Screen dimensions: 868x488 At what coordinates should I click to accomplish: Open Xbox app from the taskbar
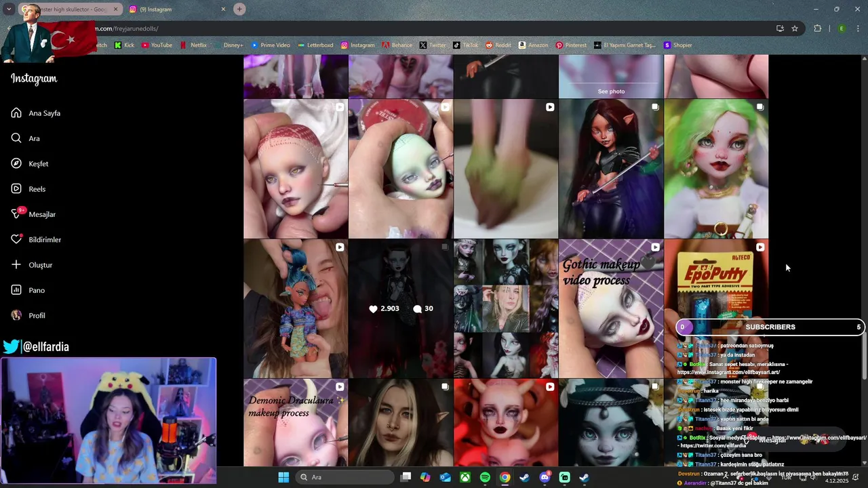click(465, 477)
